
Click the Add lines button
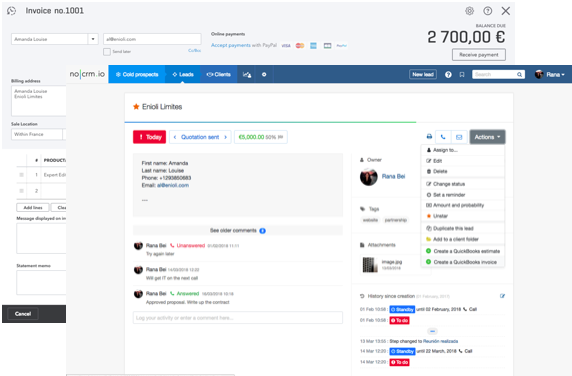tap(33, 208)
